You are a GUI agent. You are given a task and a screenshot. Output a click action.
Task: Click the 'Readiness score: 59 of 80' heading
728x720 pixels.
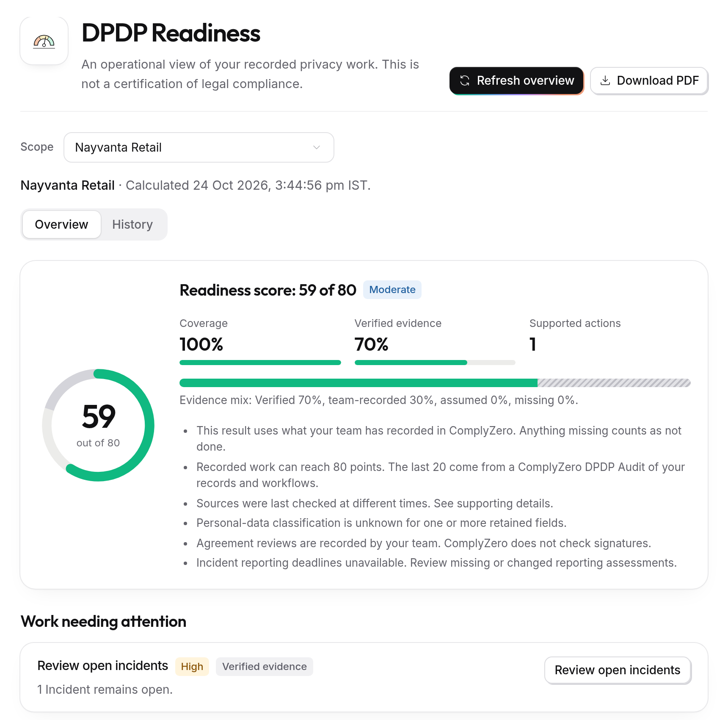[x=268, y=290]
